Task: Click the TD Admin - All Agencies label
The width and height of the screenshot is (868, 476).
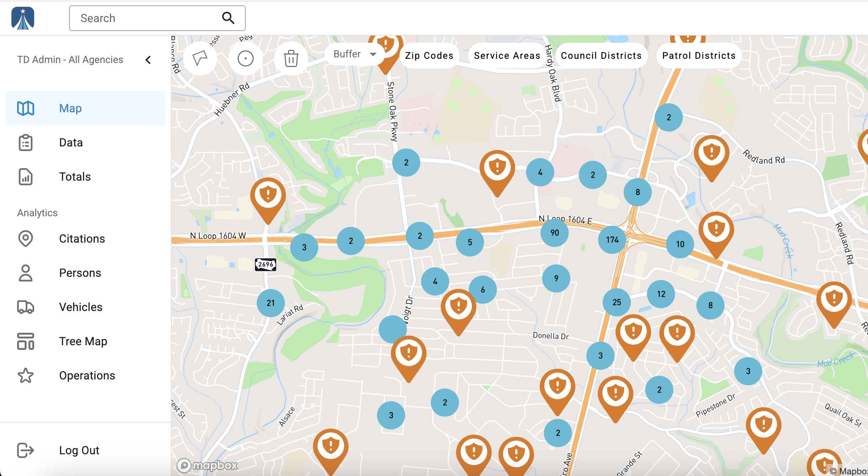Action: click(70, 60)
